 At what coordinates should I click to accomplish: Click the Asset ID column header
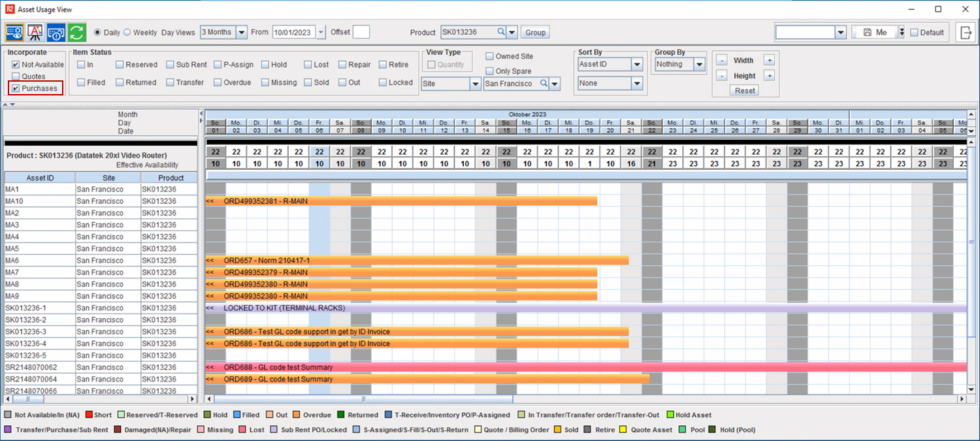tap(40, 178)
